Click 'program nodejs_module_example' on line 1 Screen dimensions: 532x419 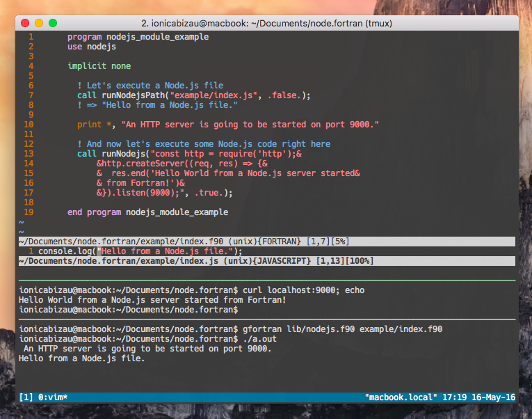point(138,37)
